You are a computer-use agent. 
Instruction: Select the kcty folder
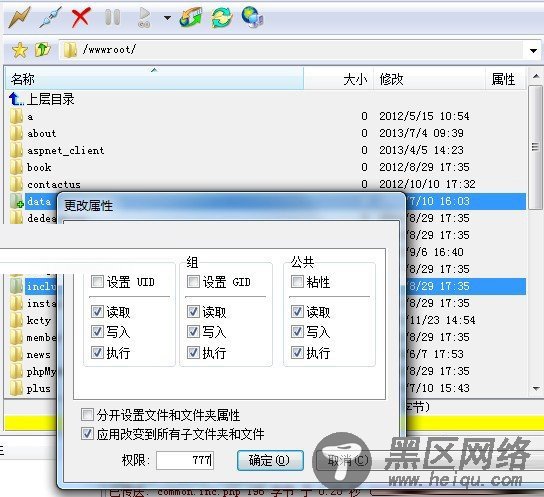pos(39,320)
